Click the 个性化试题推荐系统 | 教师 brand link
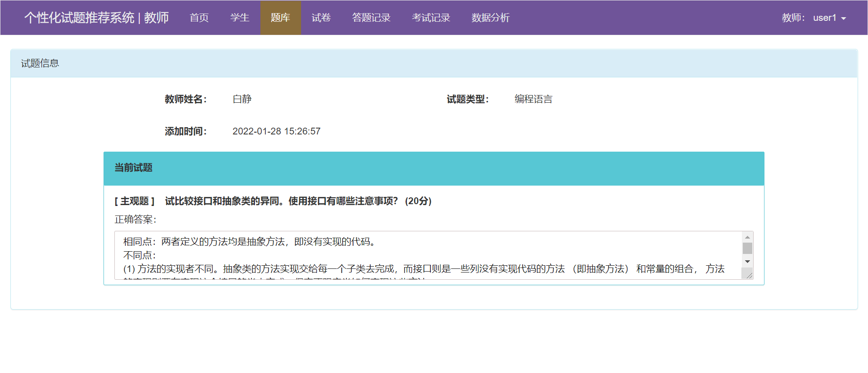 (96, 18)
